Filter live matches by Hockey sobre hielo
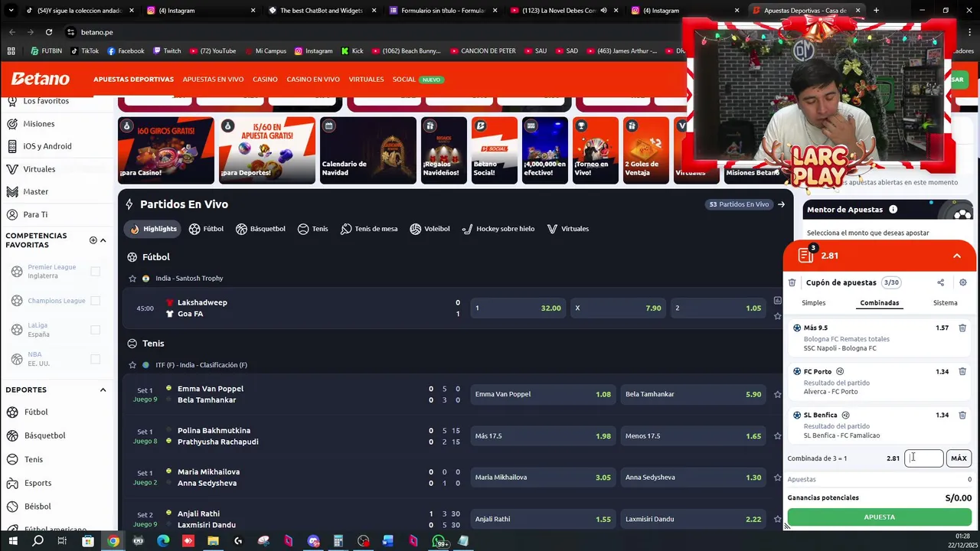The width and height of the screenshot is (980, 551). (x=498, y=229)
